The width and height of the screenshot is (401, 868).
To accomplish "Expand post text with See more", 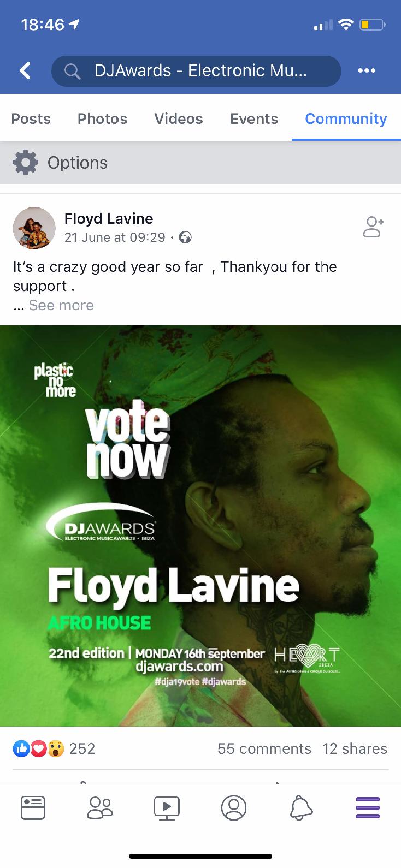I will (61, 305).
